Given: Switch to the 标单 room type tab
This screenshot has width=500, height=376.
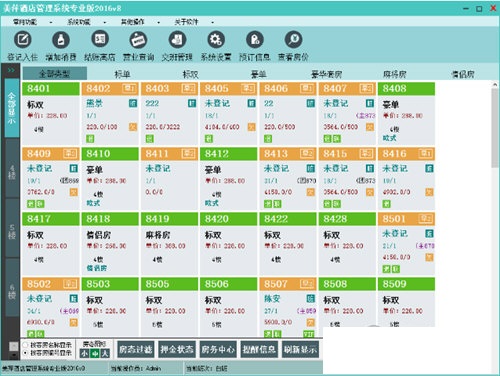Looking at the screenshot, I should (122, 74).
